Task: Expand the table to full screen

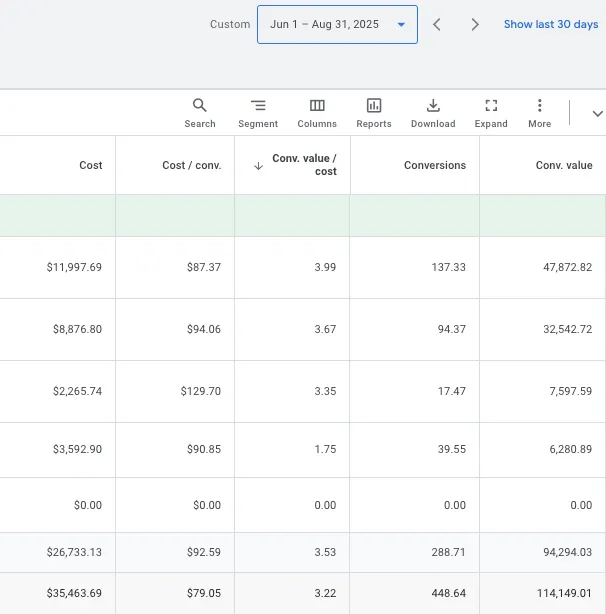Action: 491,112
